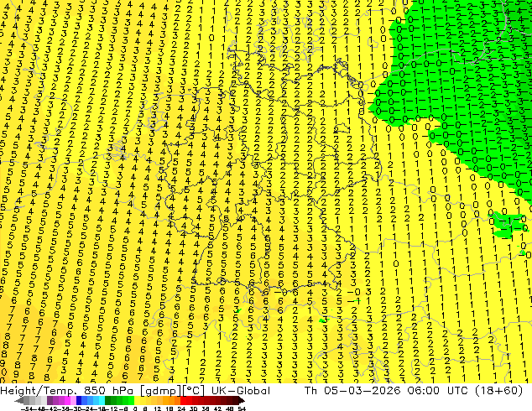Image resolution: width=532 pixels, height=411 pixels.
Task: Click the dark maroon right arrow end of the color scale
Action: pyautogui.click(x=241, y=401)
